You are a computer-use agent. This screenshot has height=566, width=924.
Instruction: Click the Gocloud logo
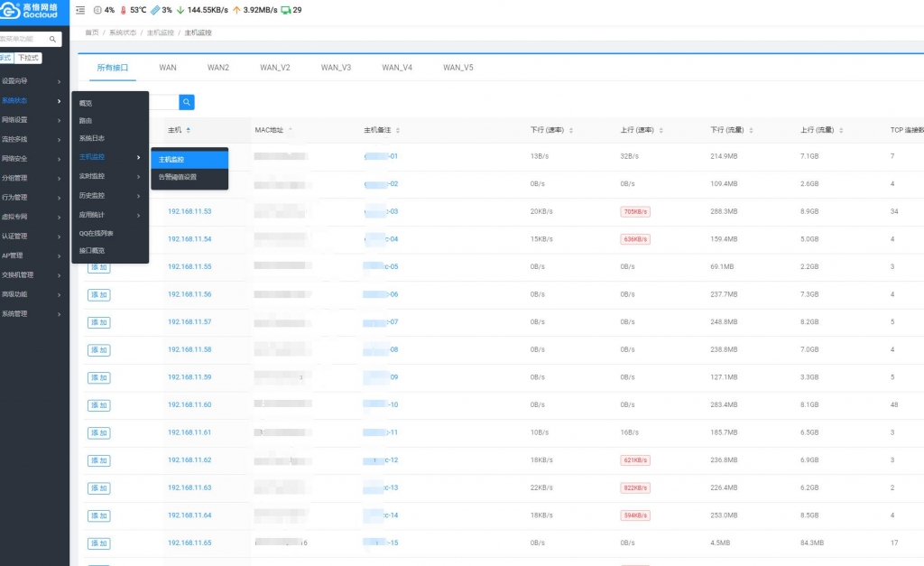click(x=31, y=11)
